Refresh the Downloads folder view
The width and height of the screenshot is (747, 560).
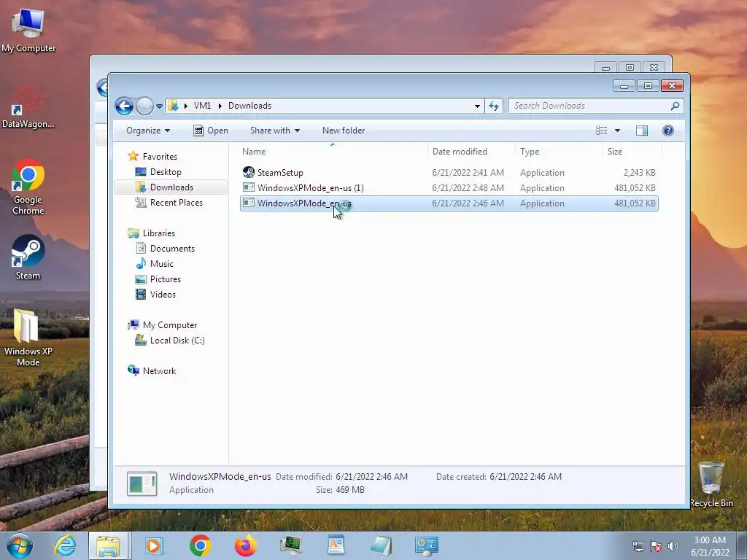tap(494, 106)
